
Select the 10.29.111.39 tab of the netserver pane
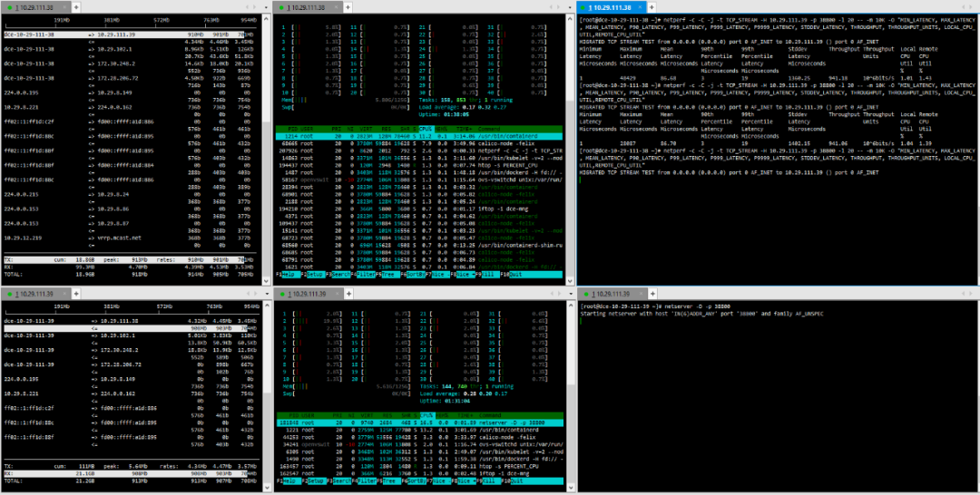[612, 294]
